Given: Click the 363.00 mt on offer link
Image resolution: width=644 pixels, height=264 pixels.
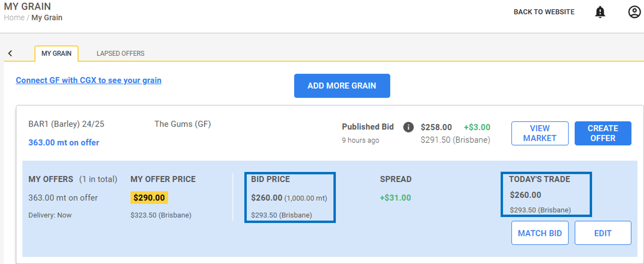Looking at the screenshot, I should [x=63, y=142].
